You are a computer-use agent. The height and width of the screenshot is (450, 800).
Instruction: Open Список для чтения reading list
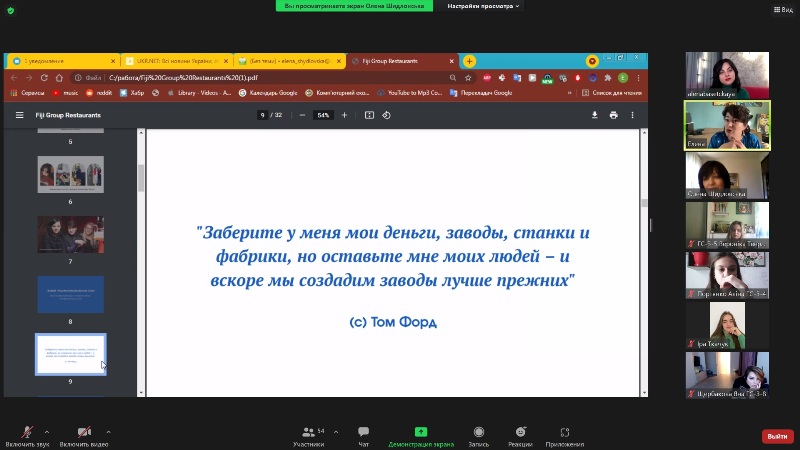612,93
